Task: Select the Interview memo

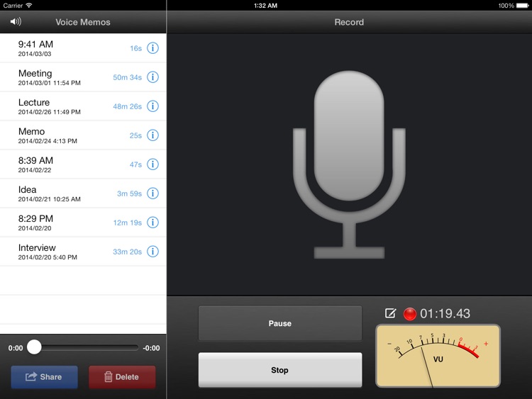Action: (x=83, y=252)
